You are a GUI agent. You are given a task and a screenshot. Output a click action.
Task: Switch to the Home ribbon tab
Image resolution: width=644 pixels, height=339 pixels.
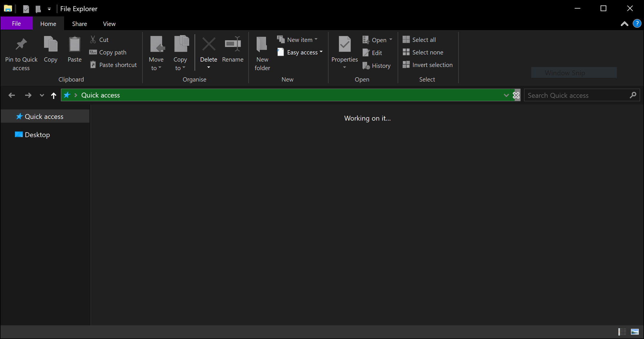(48, 24)
